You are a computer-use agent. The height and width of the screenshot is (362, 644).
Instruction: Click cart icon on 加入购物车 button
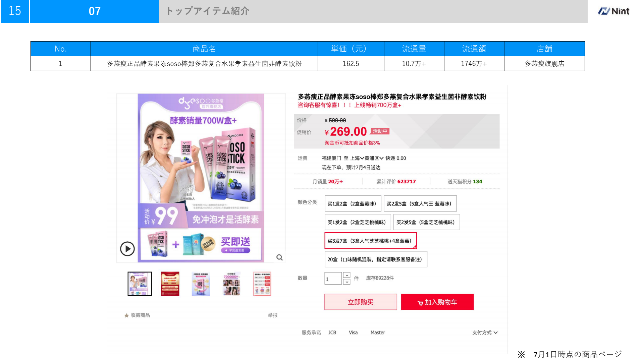[x=420, y=303]
